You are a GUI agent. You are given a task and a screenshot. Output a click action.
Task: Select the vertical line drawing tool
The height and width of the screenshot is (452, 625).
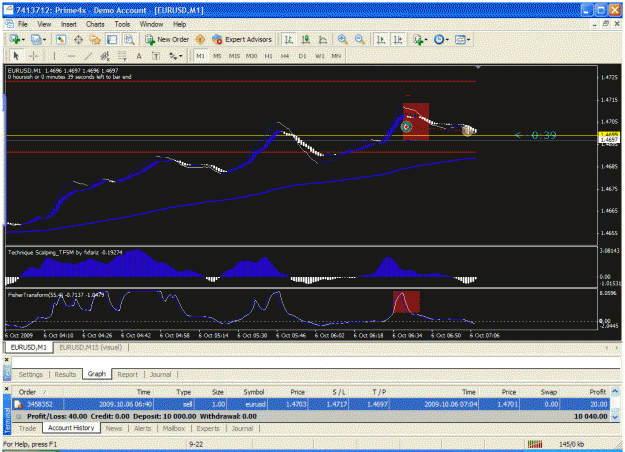pos(54,56)
